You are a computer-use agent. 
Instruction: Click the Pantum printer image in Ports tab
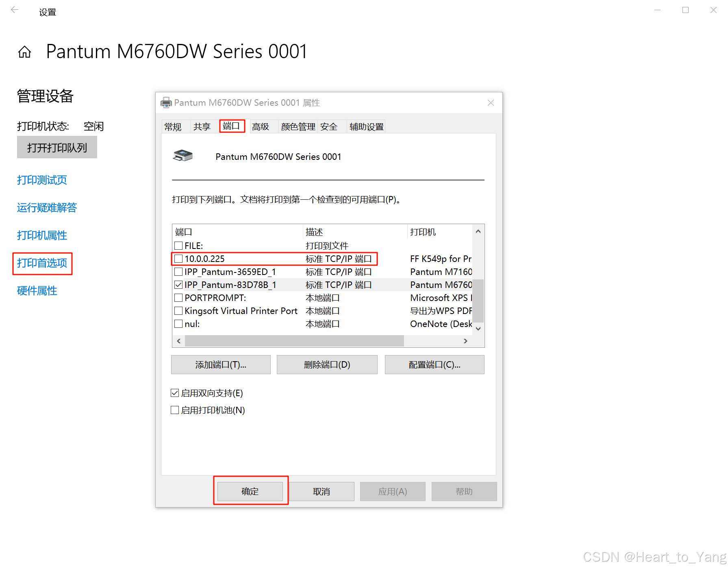click(x=183, y=156)
